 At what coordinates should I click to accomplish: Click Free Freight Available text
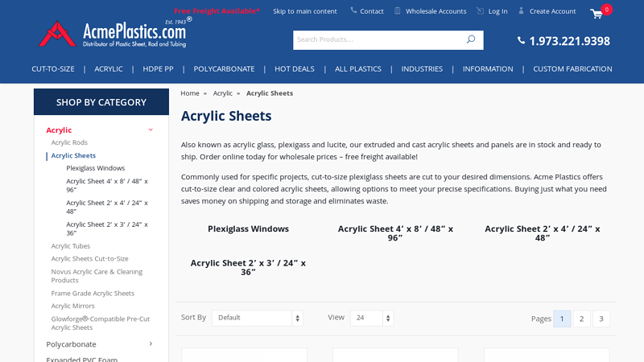217,11
